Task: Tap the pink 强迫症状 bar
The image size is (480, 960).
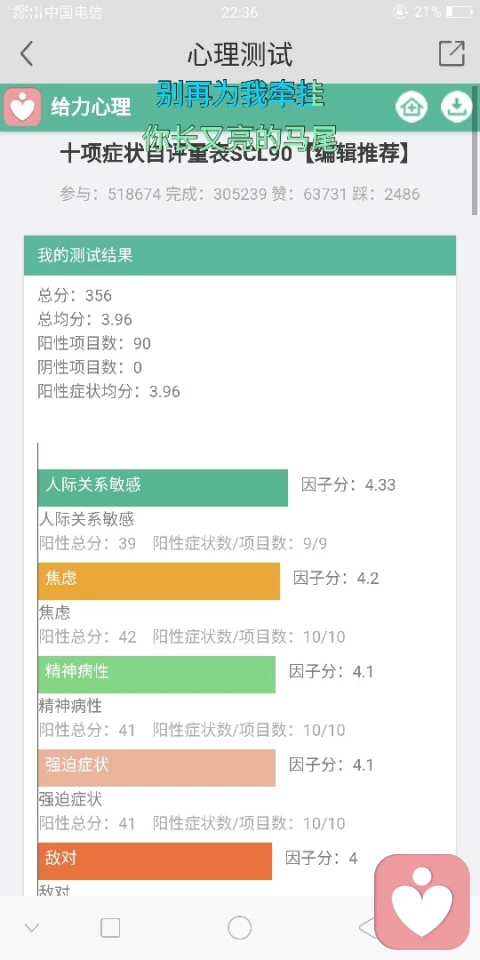Action: coord(157,768)
